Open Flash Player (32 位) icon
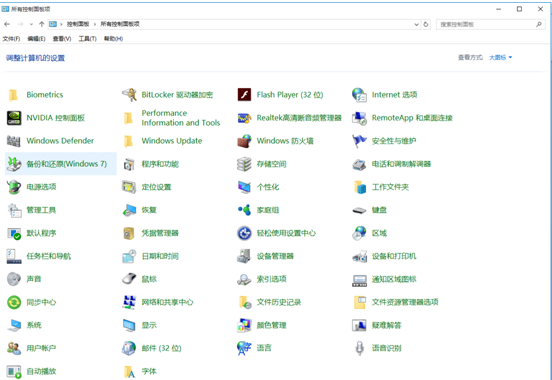Screen dimensions: 552x380 point(244,95)
